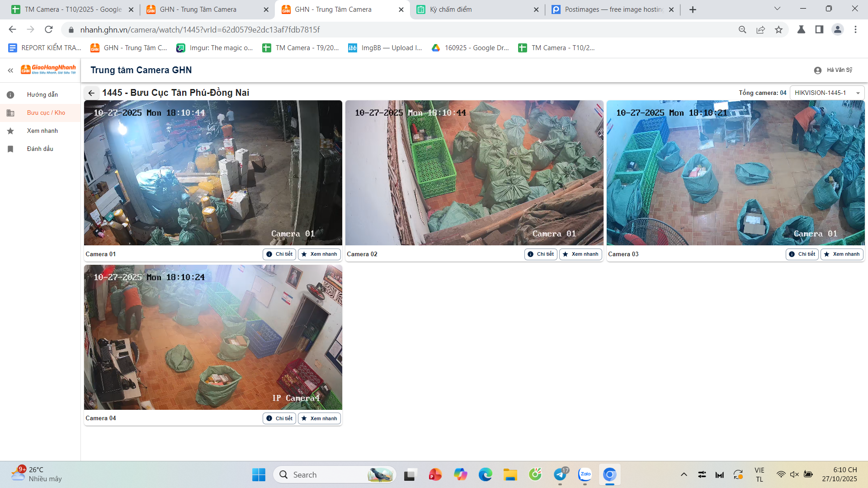Open the HIKVISION-1445-1 dropdown
Viewport: 868px width, 488px height.
(x=826, y=93)
